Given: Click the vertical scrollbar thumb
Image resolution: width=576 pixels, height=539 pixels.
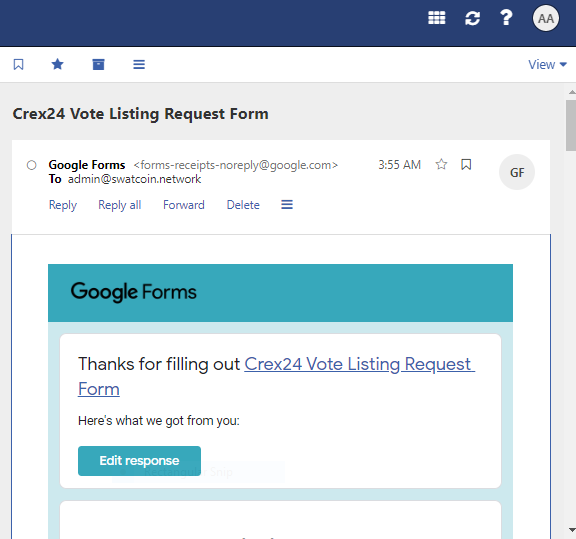Looking at the screenshot, I should pyautogui.click(x=571, y=125).
